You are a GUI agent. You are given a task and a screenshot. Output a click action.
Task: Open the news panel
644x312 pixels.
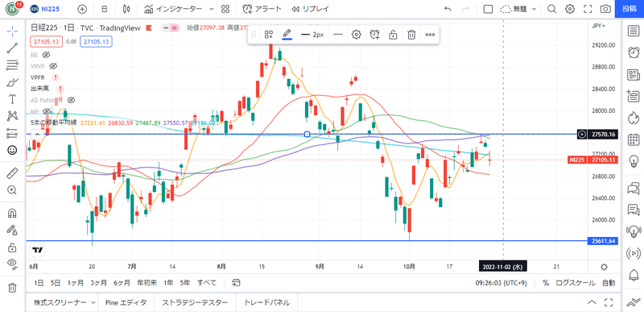click(x=634, y=75)
